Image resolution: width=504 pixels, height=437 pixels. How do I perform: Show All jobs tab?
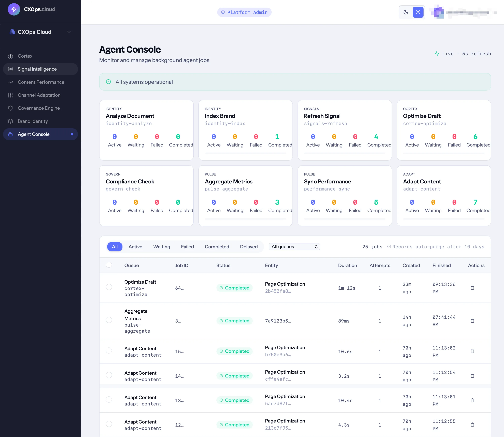point(115,246)
